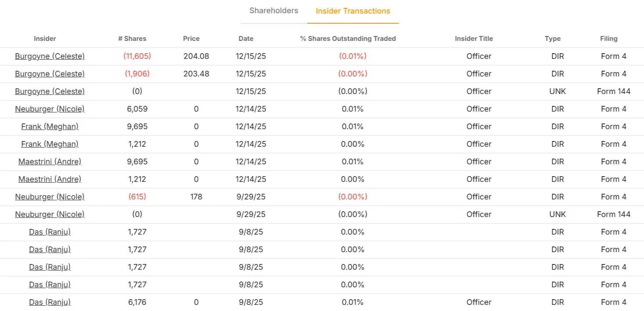Click the Insider Title column header

(474, 38)
